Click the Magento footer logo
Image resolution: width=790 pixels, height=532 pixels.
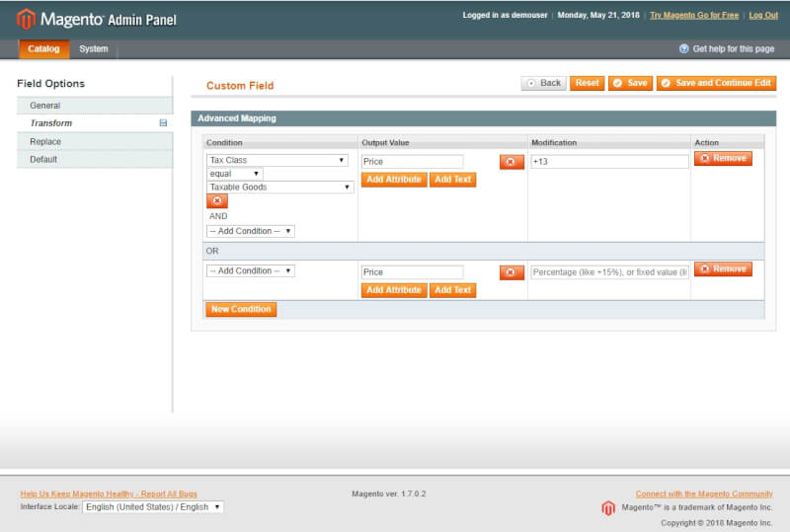[x=608, y=507]
